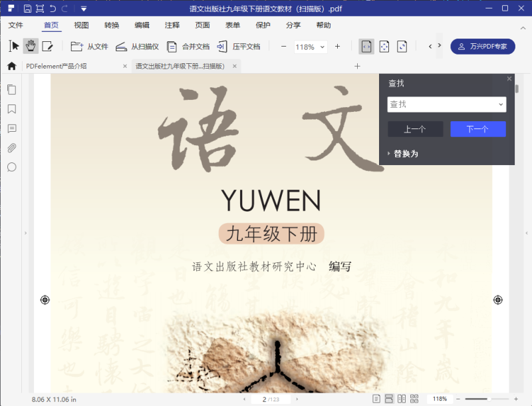Image resolution: width=532 pixels, height=406 pixels.
Task: Open the bookmarks panel in sidebar
Action: click(x=11, y=108)
